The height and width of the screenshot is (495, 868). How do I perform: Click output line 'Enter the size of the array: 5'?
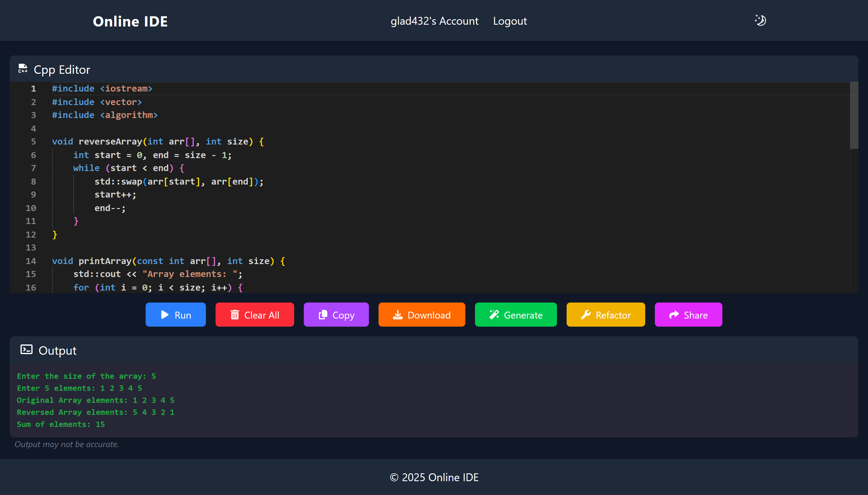(x=86, y=376)
